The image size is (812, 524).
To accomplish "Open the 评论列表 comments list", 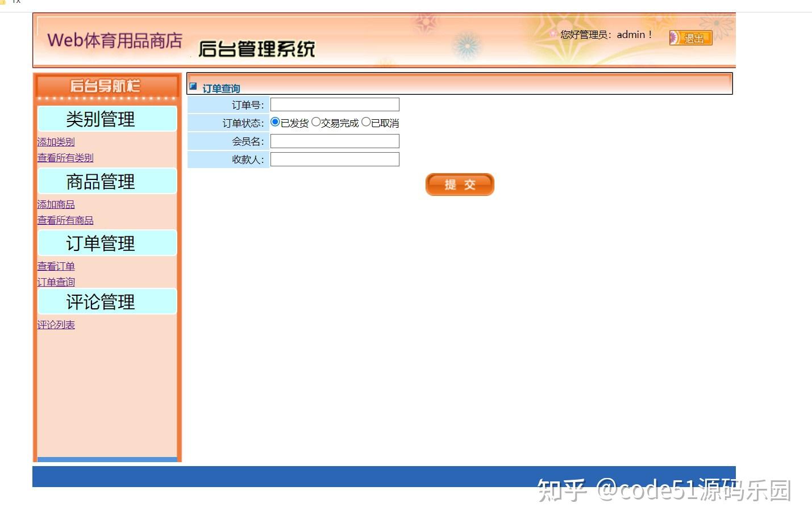I will click(x=56, y=324).
